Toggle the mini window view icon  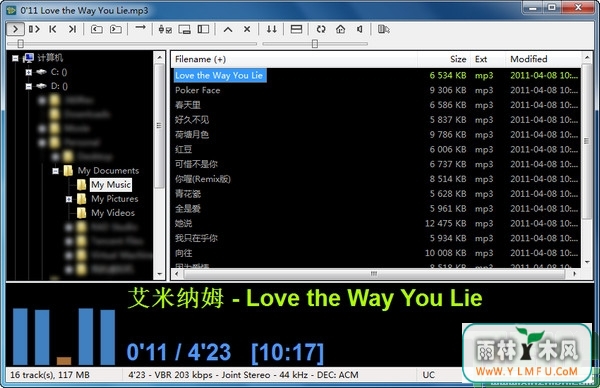[x=184, y=29]
